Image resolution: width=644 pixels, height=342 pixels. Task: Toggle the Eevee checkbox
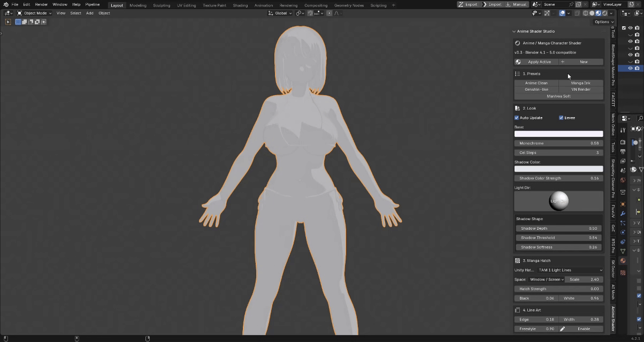pos(561,118)
